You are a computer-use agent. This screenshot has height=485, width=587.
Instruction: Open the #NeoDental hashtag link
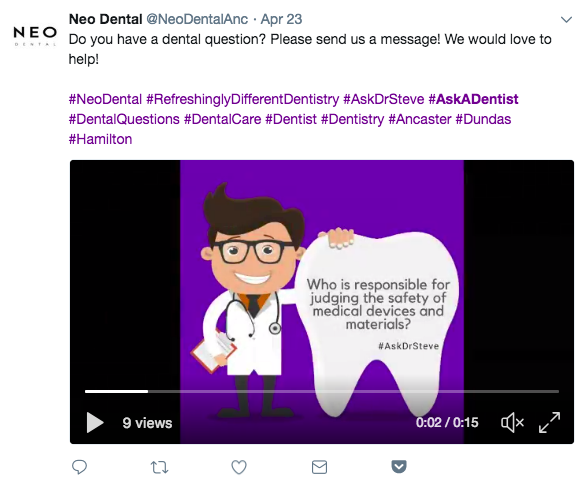tap(105, 99)
